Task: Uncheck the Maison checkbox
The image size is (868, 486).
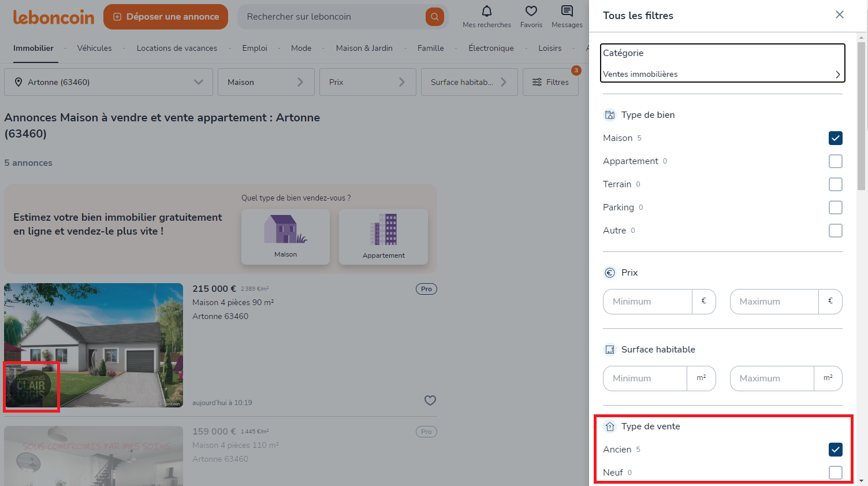Action: click(836, 138)
